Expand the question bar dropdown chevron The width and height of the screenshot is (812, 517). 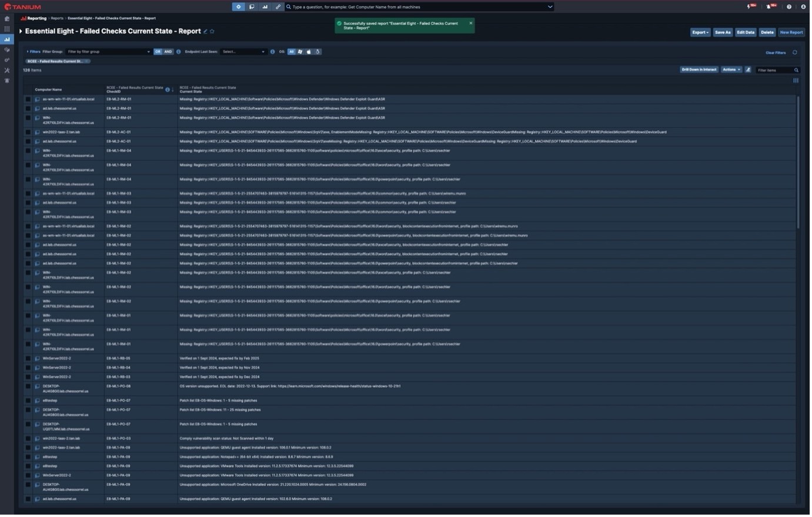click(x=552, y=7)
